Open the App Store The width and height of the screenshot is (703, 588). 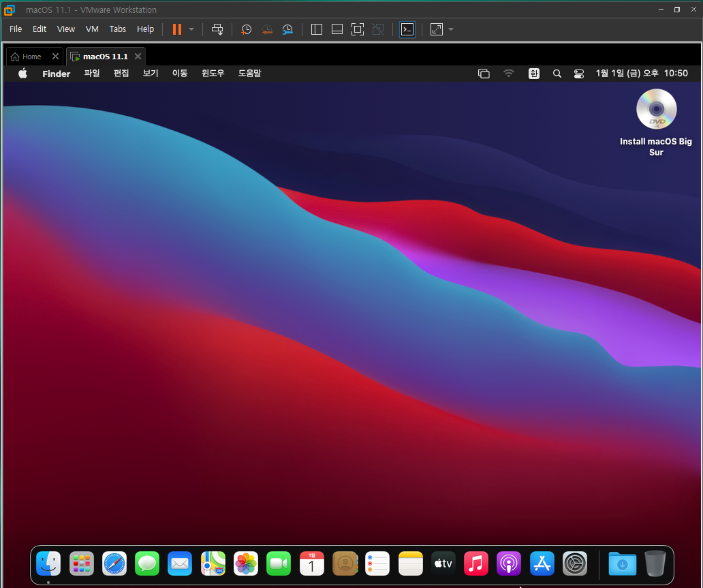542,563
